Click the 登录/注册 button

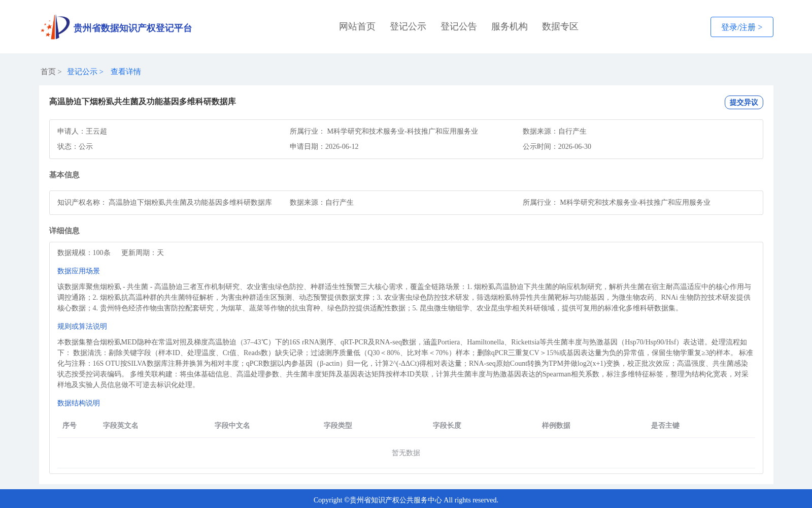click(741, 27)
